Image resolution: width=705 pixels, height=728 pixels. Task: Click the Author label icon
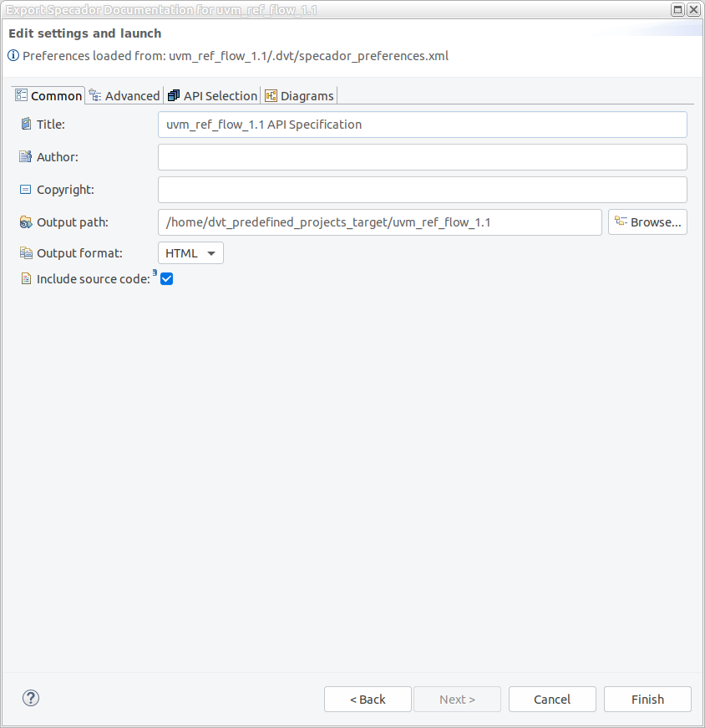click(25, 156)
